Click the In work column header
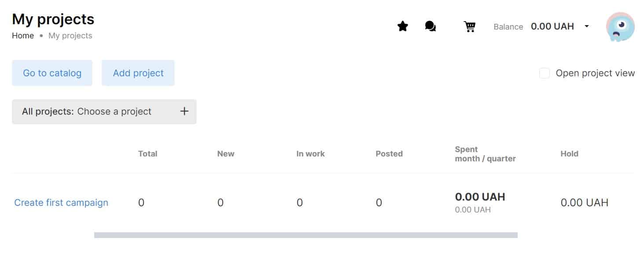This screenshot has height=279, width=644. 311,154
